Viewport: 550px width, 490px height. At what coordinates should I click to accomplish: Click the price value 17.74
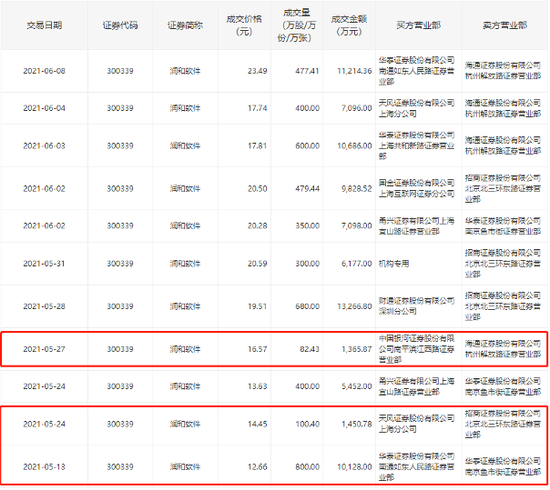pyautogui.click(x=257, y=108)
